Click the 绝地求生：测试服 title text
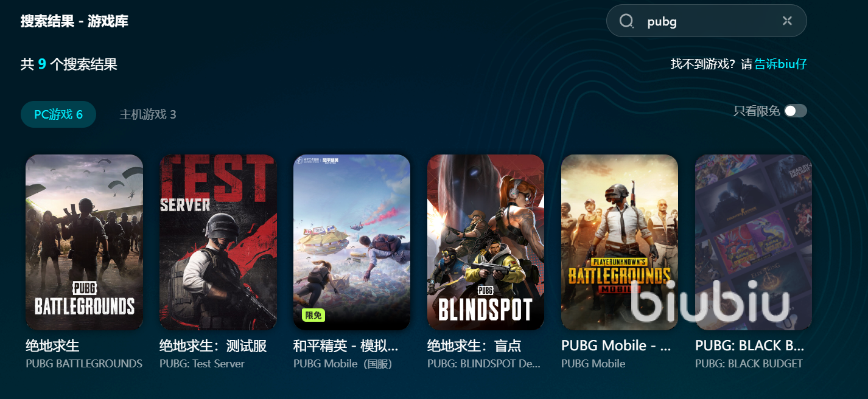This screenshot has height=399, width=868. click(x=213, y=346)
